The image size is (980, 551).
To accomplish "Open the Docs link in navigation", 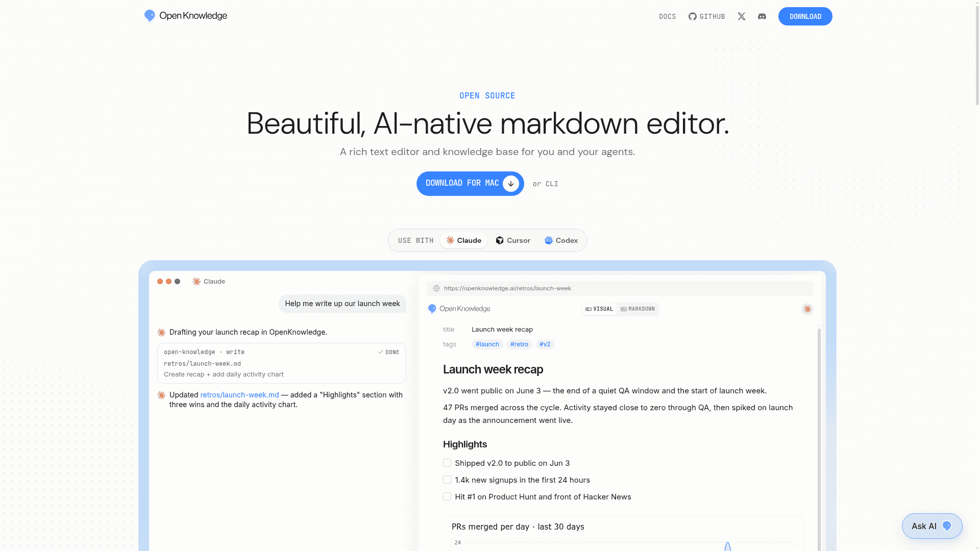I will point(667,16).
